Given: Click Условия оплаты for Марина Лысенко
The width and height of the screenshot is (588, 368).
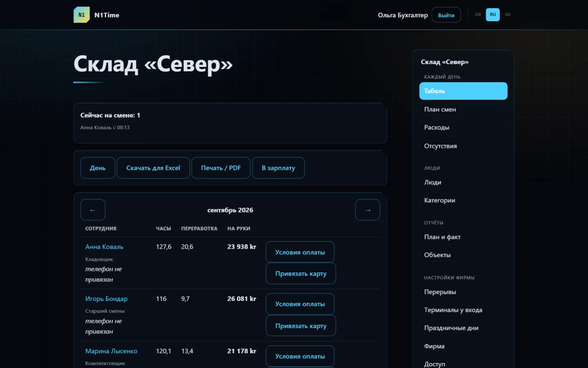Looking at the screenshot, I should coord(300,357).
